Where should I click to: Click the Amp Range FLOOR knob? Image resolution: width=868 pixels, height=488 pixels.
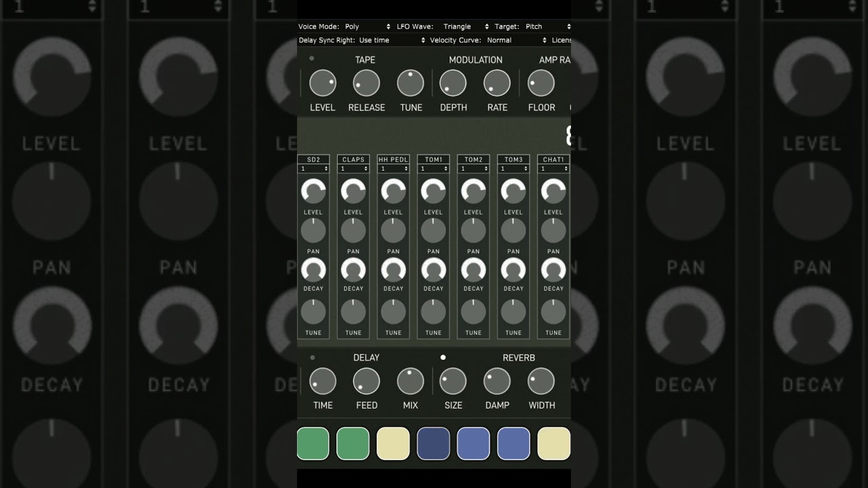click(x=541, y=83)
